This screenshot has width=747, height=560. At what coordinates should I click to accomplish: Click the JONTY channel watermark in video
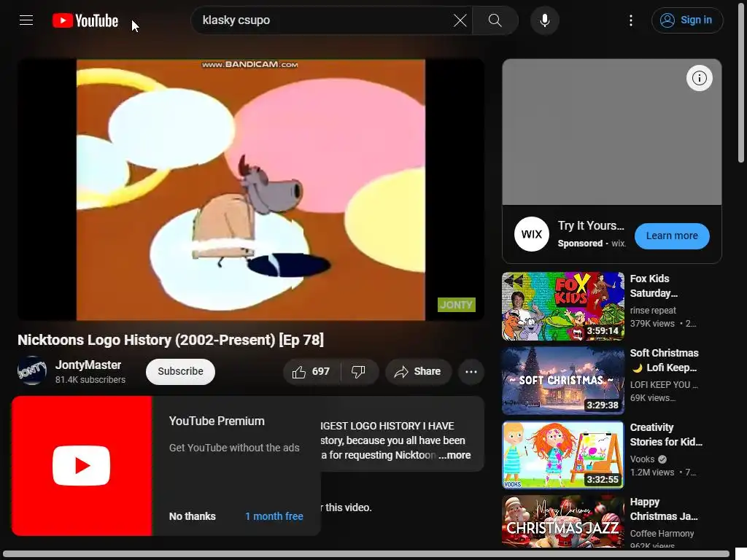point(456,305)
